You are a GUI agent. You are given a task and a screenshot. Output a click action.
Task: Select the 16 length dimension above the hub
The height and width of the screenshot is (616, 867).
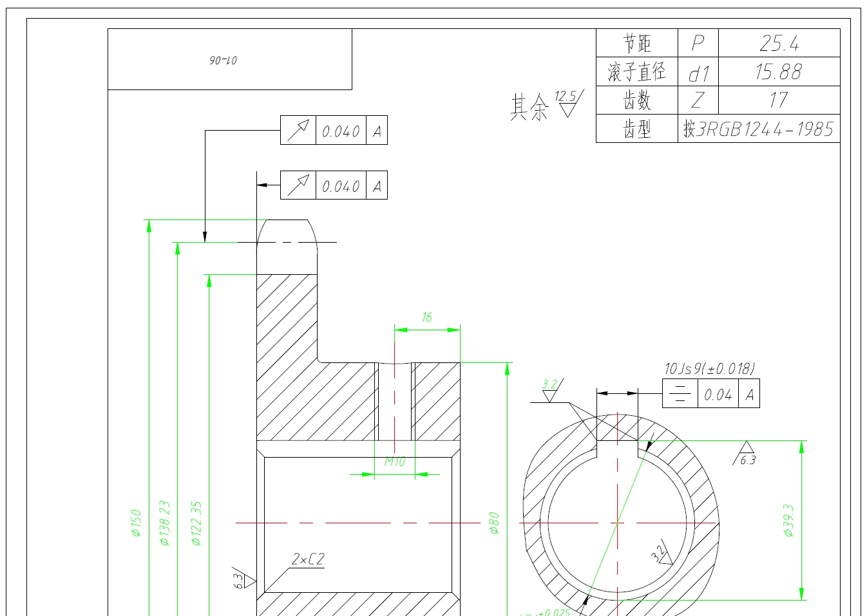(x=426, y=317)
